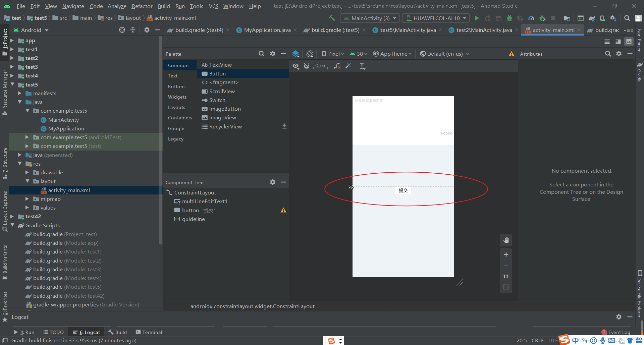Click the orientation rotate icon for preview
Image resolution: width=644 pixels, height=345 pixels.
pyautogui.click(x=310, y=54)
